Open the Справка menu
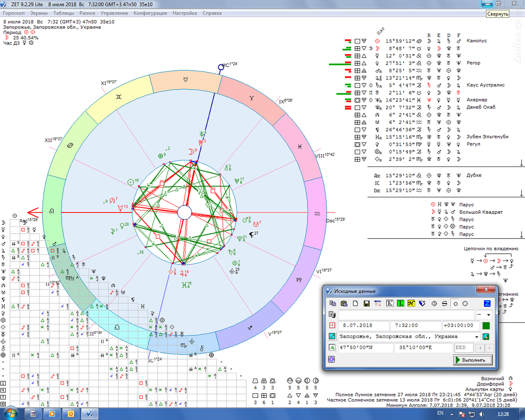The image size is (525, 420). [212, 13]
